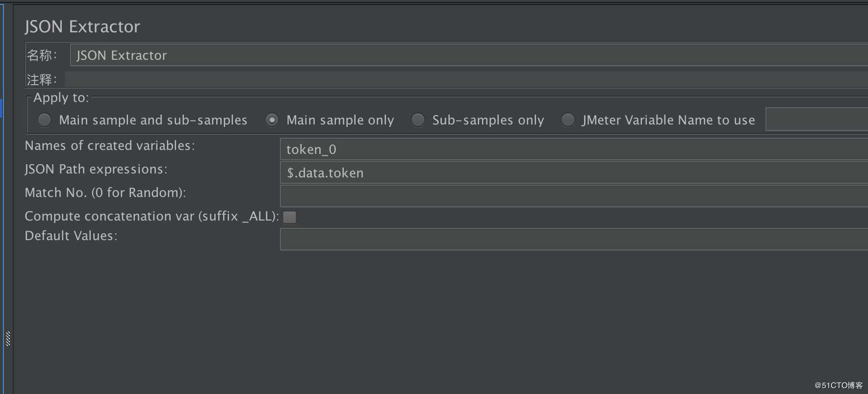Click the 名称 name field containing JSON Extractor
The width and height of the screenshot is (868, 394).
point(469,55)
